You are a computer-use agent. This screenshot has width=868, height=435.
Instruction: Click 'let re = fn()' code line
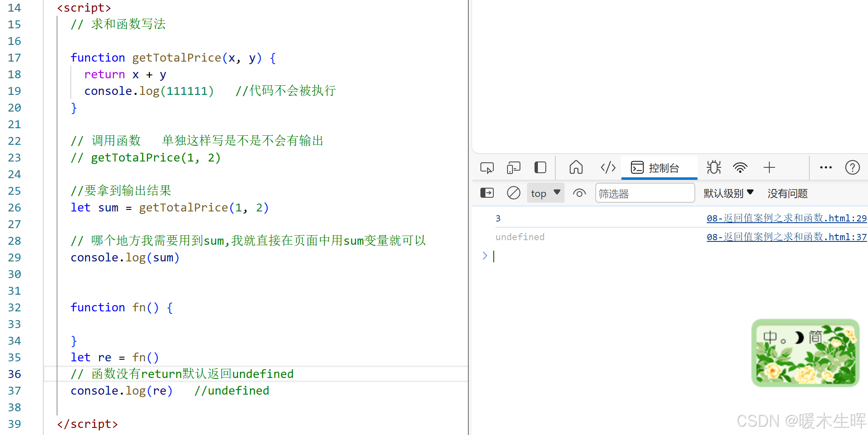coord(114,358)
